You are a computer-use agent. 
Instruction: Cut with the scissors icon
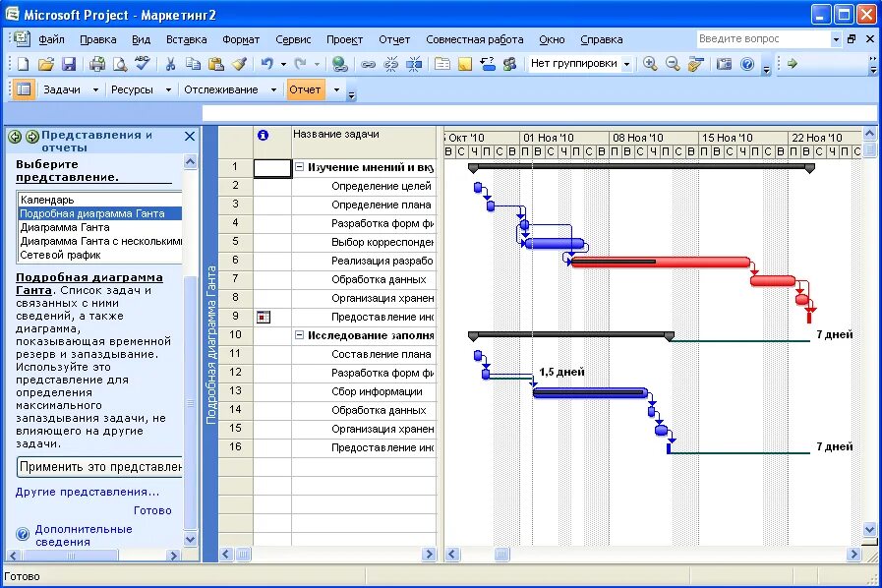click(170, 64)
